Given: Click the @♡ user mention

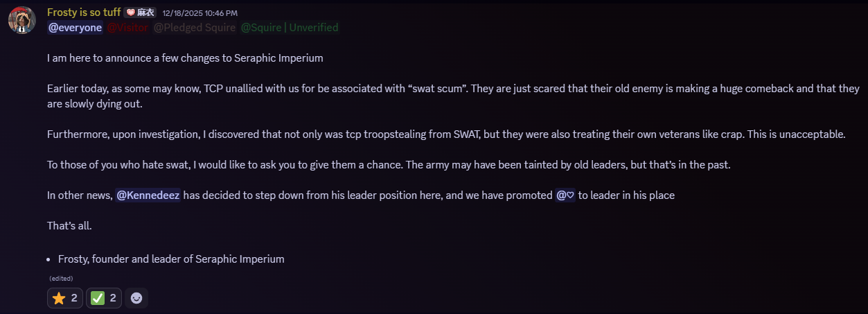Looking at the screenshot, I should point(565,195).
